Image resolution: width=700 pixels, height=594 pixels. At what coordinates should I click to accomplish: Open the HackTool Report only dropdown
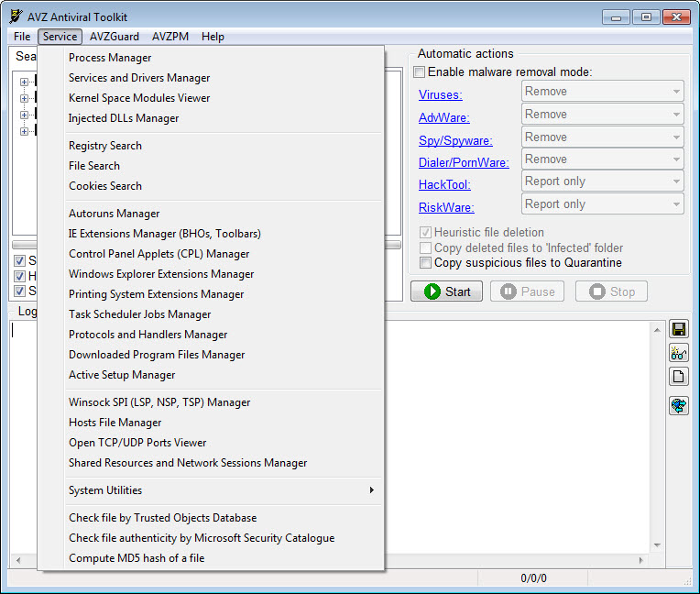pos(602,181)
